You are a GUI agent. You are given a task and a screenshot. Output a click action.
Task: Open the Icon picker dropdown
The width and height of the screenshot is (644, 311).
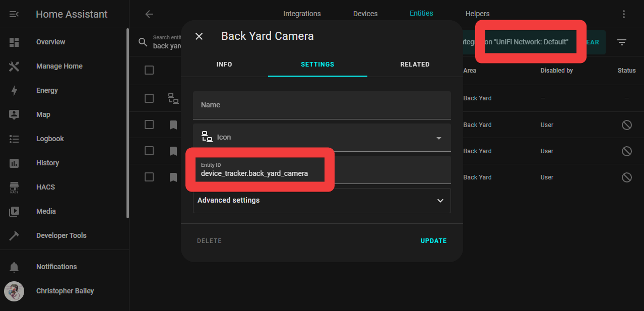(321, 137)
